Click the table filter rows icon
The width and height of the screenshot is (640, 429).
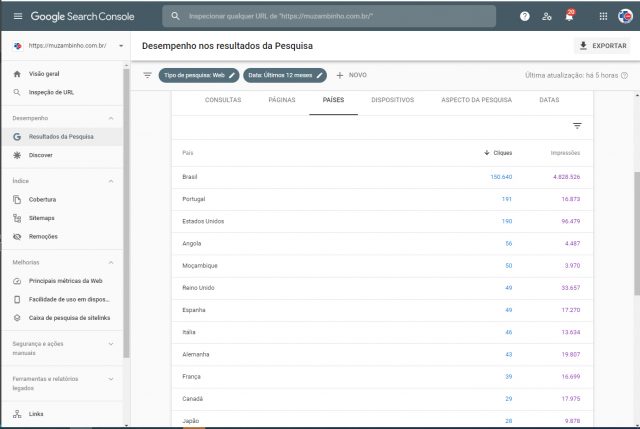(577, 126)
